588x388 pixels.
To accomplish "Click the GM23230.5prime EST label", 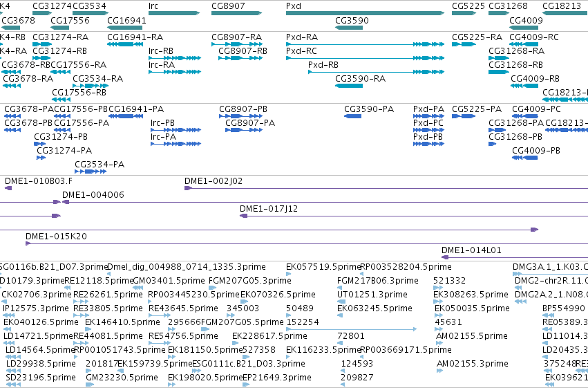I will pyautogui.click(x=122, y=378).
